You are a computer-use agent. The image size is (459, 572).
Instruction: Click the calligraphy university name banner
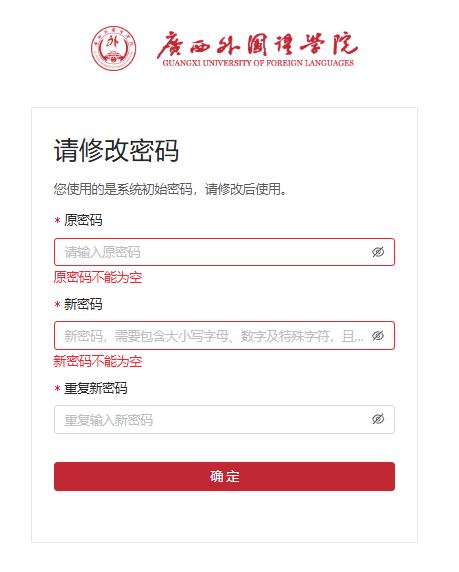[x=258, y=44]
